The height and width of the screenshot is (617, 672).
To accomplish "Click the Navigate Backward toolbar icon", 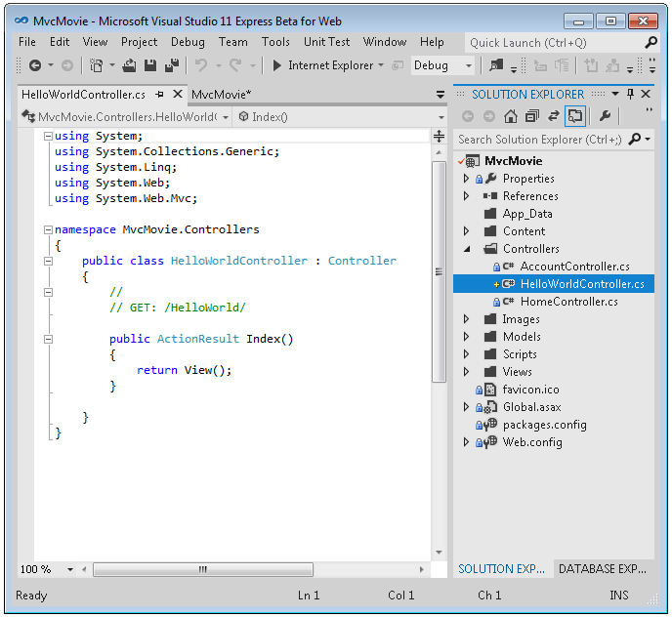I will [x=35, y=65].
